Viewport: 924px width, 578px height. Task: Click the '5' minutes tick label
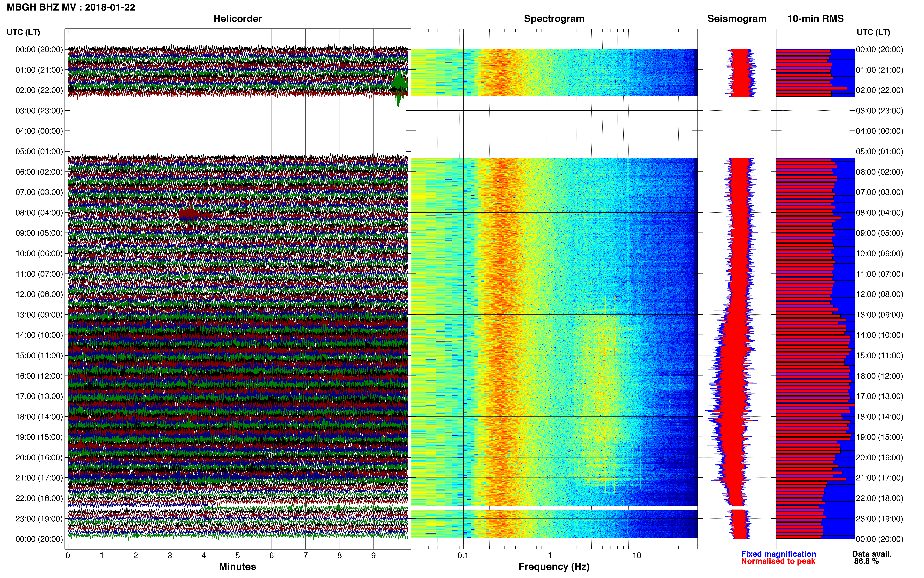coord(238,555)
